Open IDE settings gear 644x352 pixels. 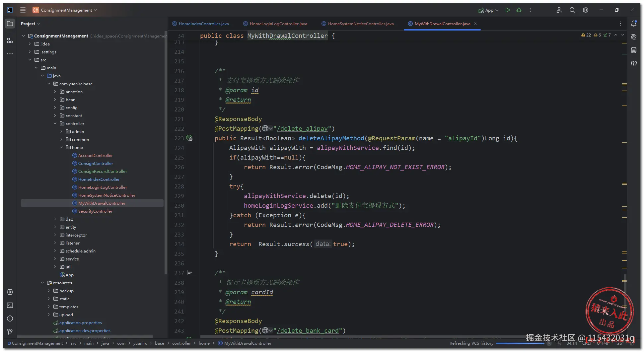point(586,10)
